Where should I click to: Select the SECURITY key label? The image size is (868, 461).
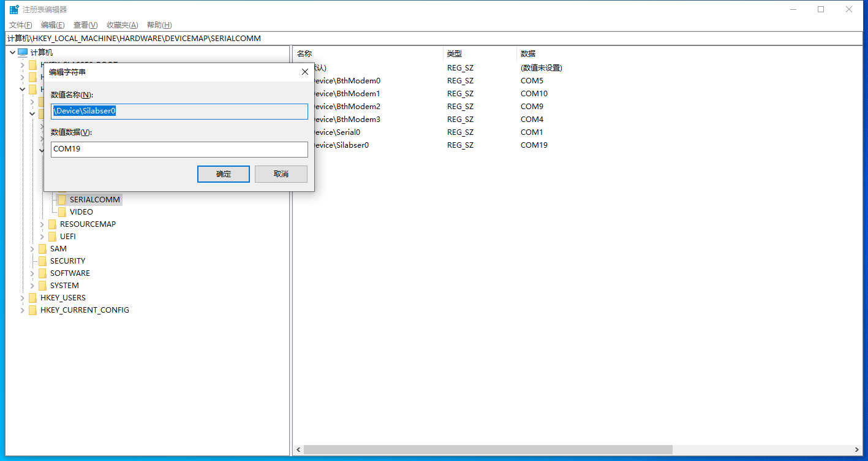click(67, 261)
